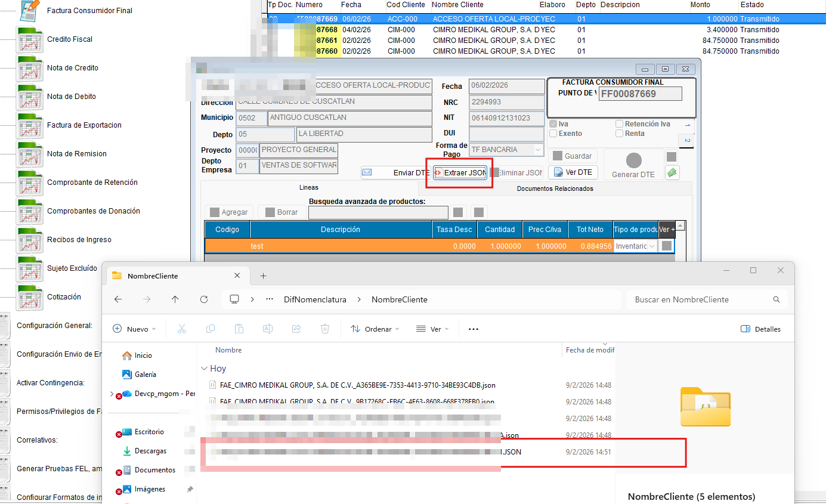Toggle the Detalles pane in File Explorer
The image size is (826, 504).
760,329
